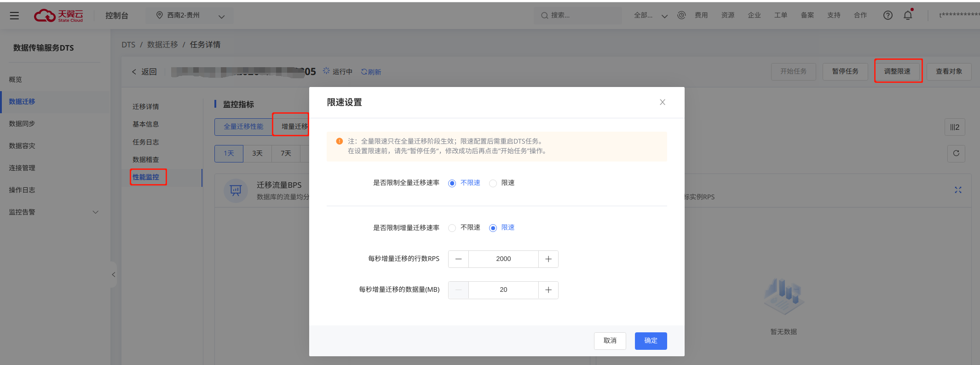
Task: Click the 暂停任务 button
Action: point(845,71)
